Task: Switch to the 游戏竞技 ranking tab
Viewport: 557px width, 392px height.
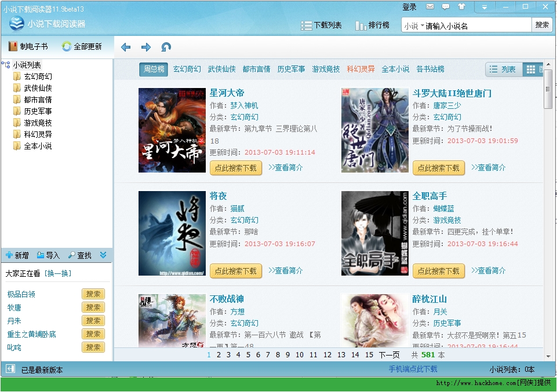Action: (x=326, y=69)
